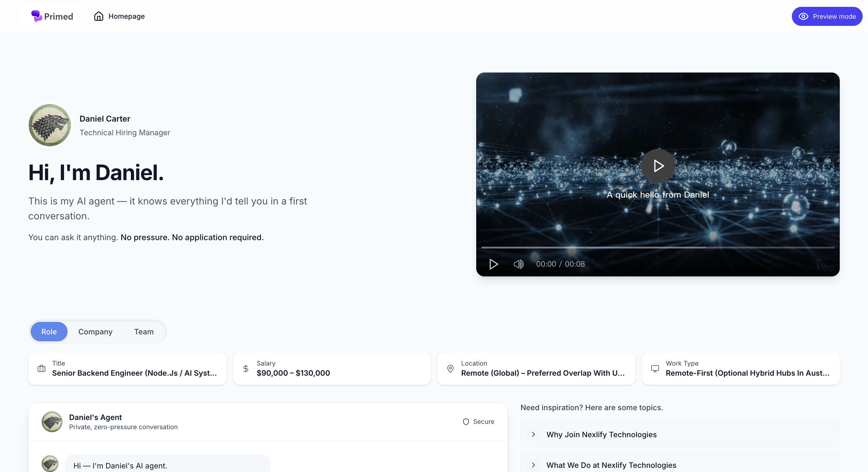This screenshot has height=472, width=868.
Task: Toggle Preview mode
Action: point(827,17)
